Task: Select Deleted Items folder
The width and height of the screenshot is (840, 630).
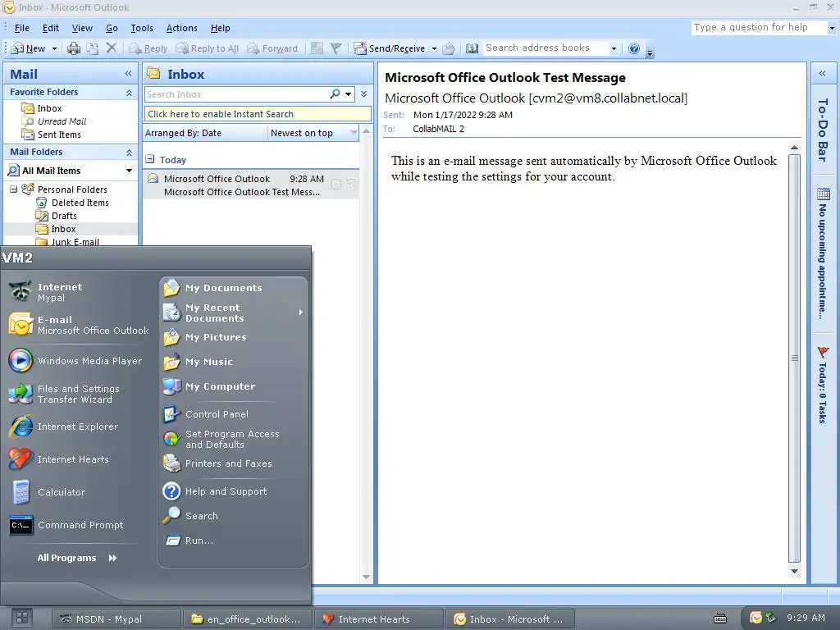Action: pyautogui.click(x=80, y=203)
